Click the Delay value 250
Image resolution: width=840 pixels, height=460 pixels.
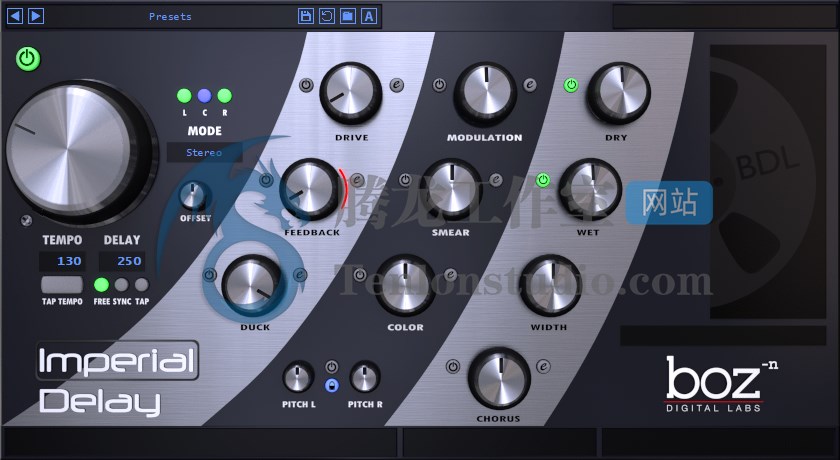[122, 261]
